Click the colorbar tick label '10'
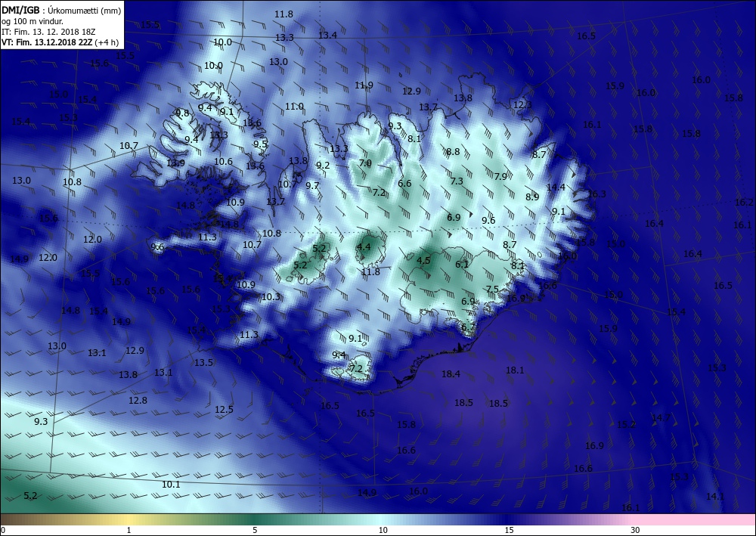The height and width of the screenshot is (536, 756). (x=383, y=531)
